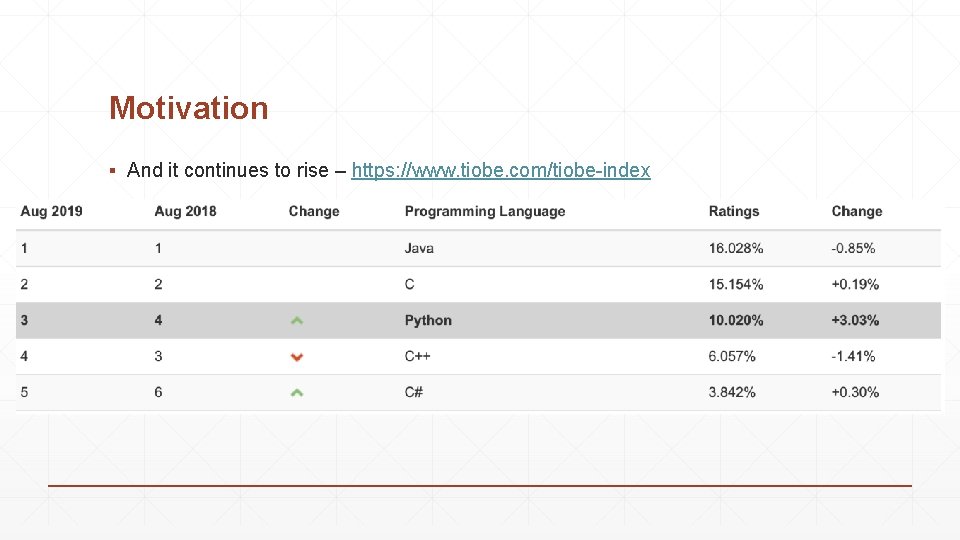Select Java's 16.028% rating value

736,248
